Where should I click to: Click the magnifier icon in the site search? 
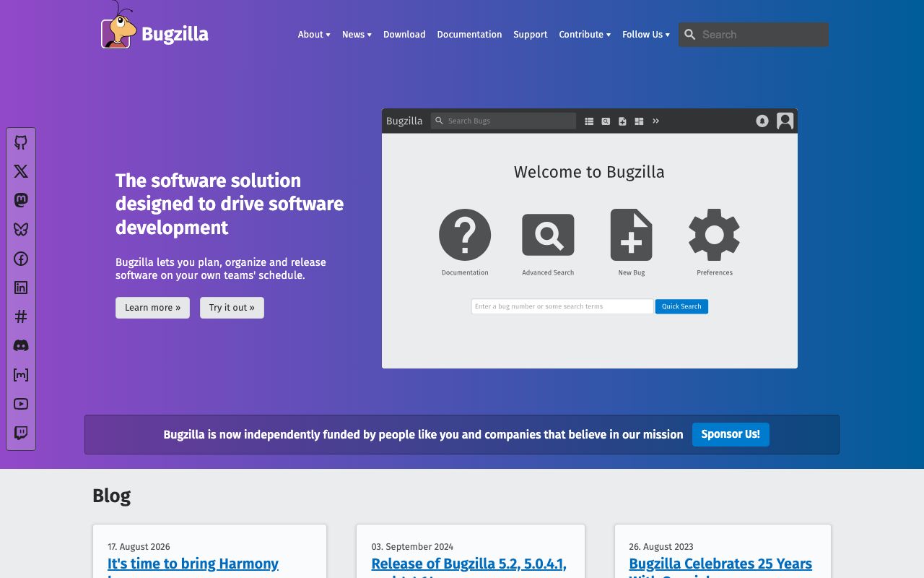click(x=690, y=35)
